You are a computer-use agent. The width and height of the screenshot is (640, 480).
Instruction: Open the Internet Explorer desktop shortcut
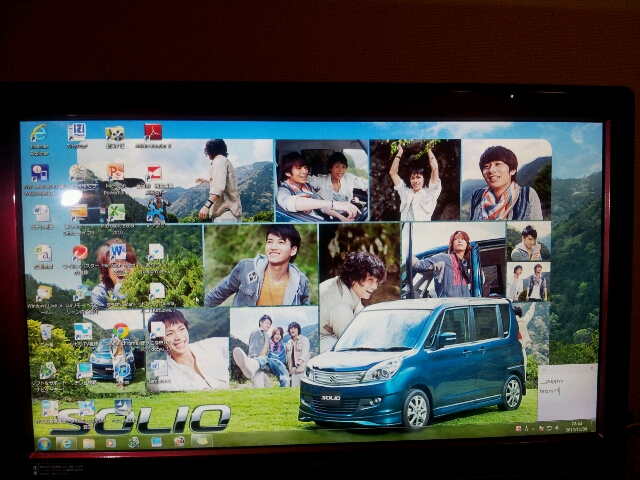pyautogui.click(x=40, y=140)
